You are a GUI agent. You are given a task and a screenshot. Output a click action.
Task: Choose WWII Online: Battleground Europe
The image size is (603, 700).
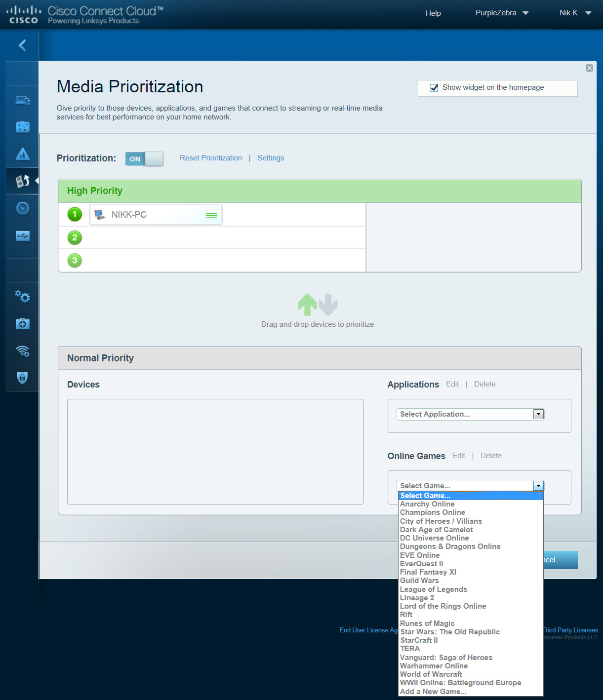pos(471,683)
